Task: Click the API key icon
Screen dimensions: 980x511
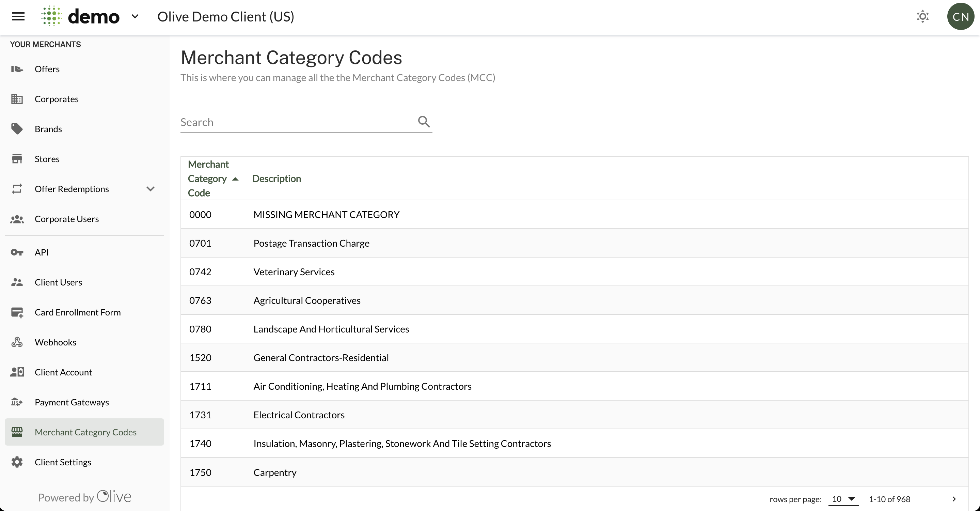Action: pos(17,252)
